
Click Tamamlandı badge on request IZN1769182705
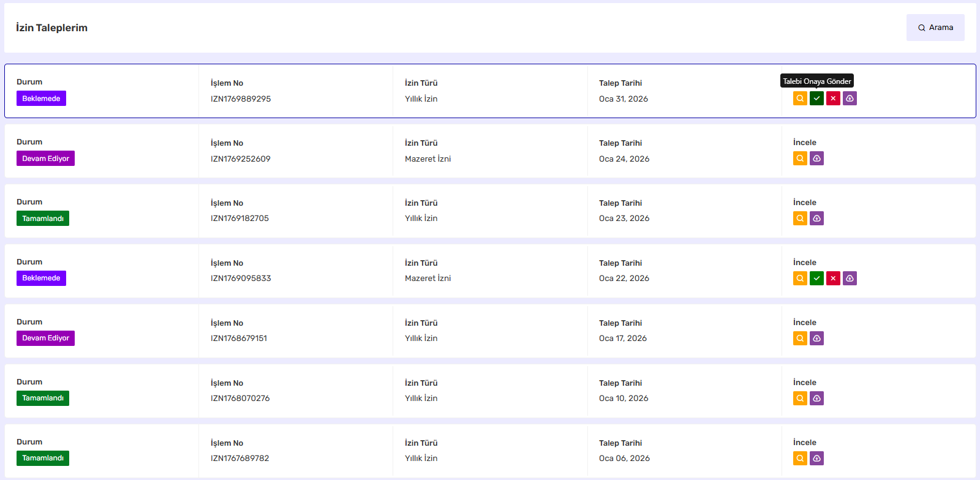point(43,219)
